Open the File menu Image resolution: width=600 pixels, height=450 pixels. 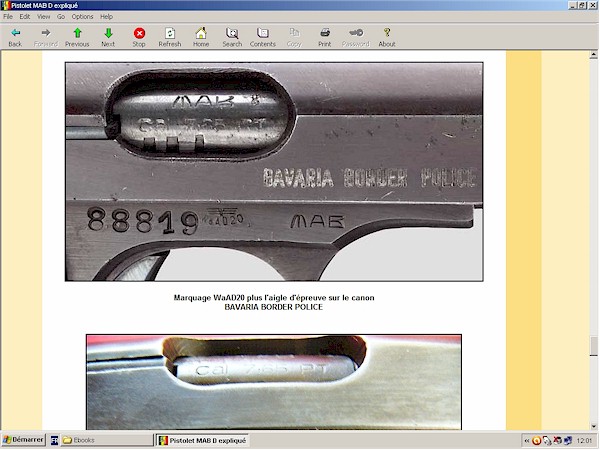8,16
